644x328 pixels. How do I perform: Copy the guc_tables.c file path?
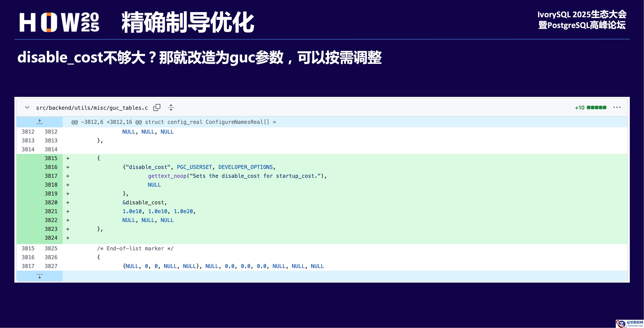click(157, 107)
